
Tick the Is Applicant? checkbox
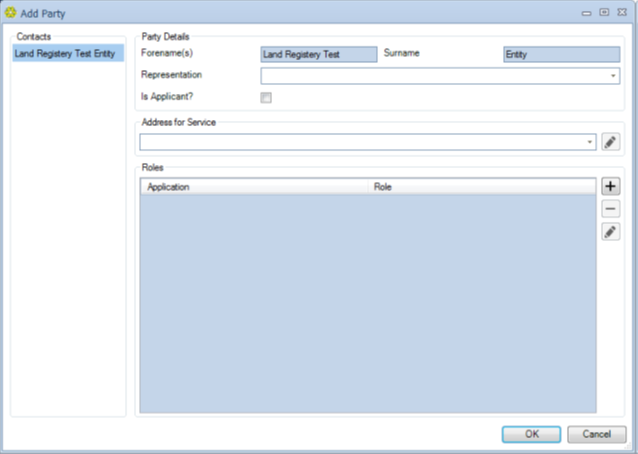266,98
